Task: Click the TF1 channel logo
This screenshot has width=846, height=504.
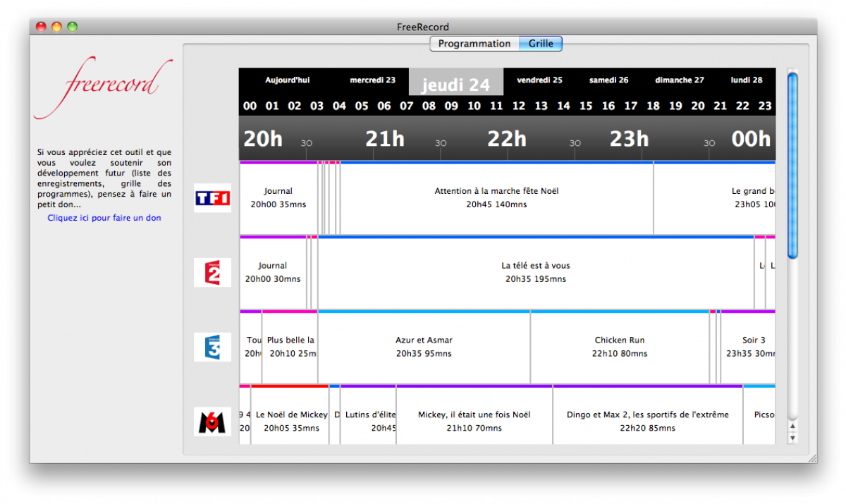Action: click(212, 198)
